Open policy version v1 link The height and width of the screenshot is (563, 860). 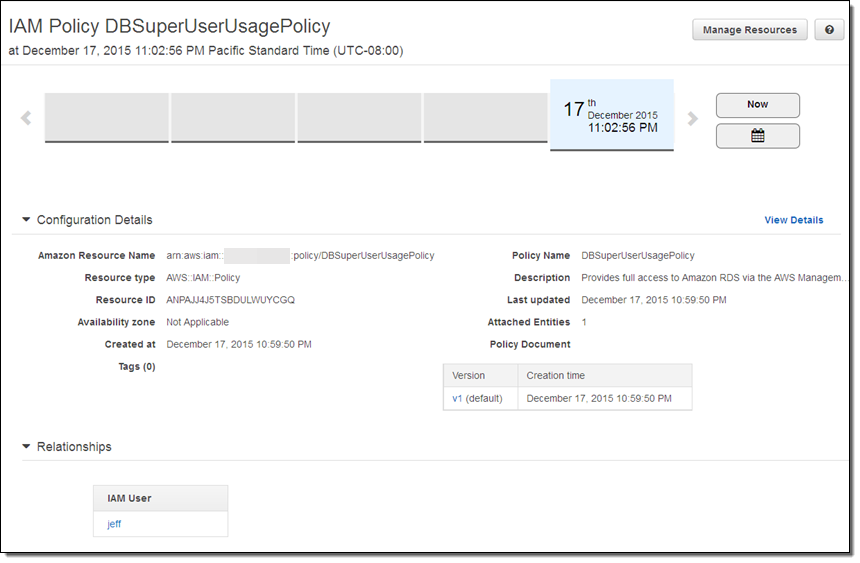pos(458,398)
